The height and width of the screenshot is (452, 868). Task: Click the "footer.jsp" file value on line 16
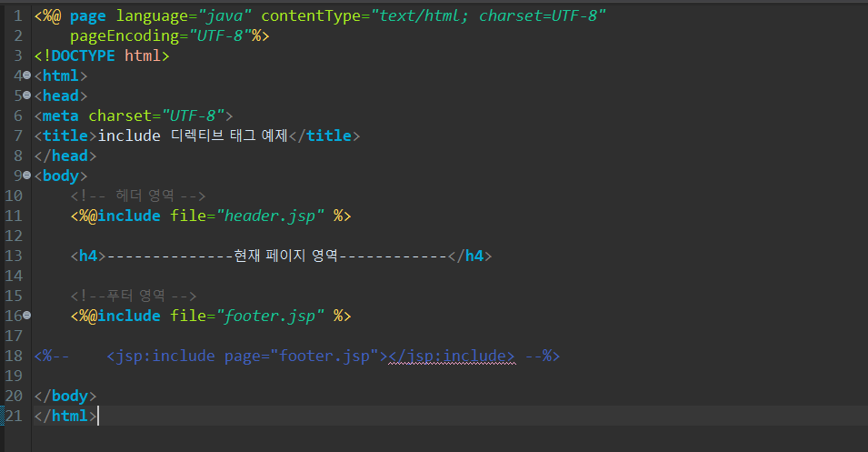point(270,316)
